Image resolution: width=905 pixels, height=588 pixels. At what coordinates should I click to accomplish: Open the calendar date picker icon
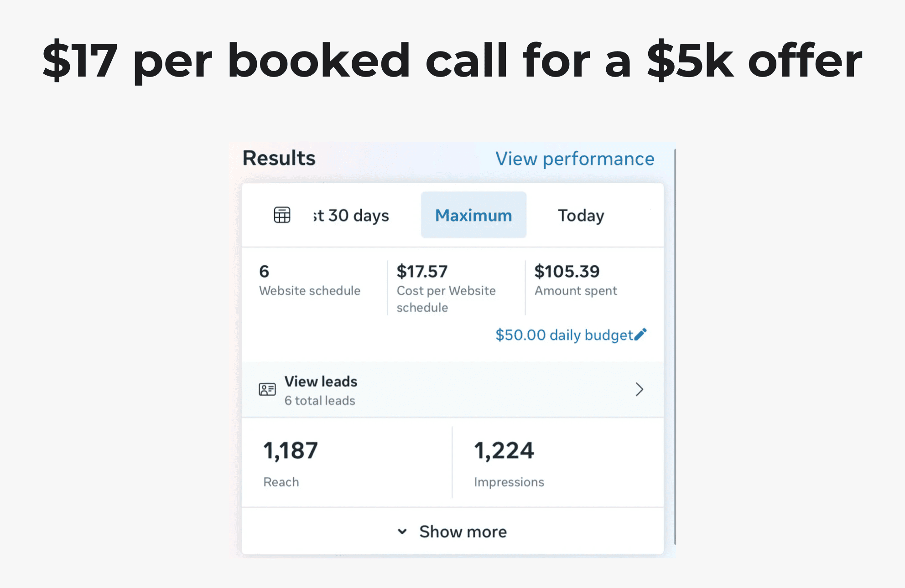coord(281,215)
